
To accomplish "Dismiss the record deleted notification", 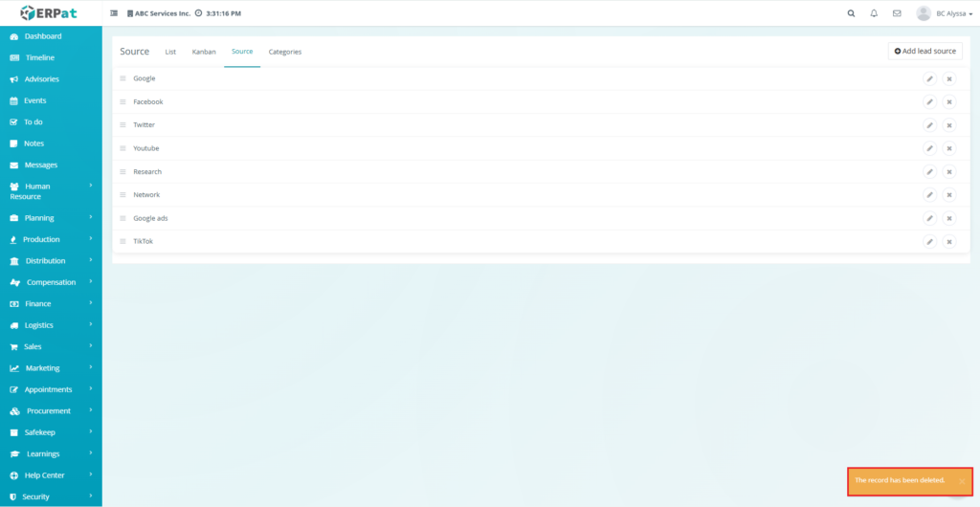I will coord(961,481).
